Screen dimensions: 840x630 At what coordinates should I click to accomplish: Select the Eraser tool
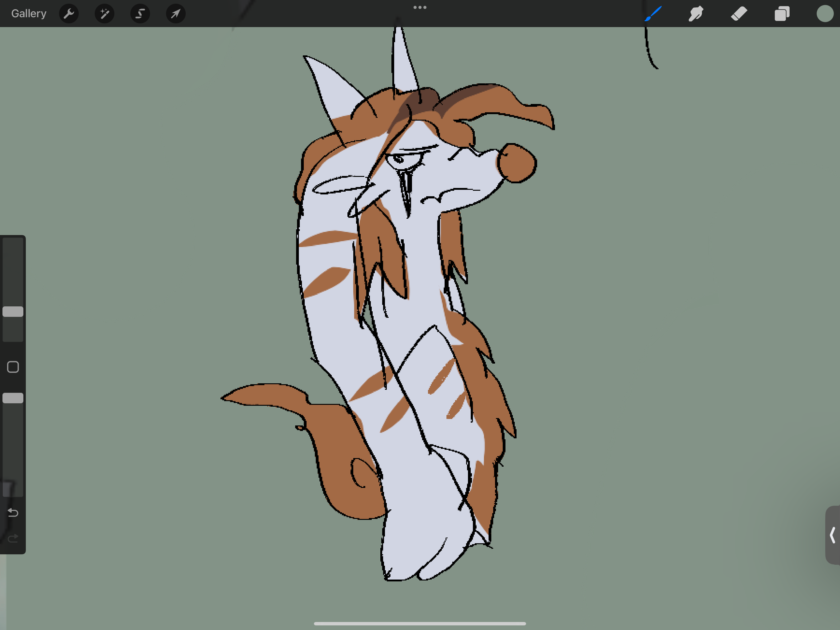(739, 14)
